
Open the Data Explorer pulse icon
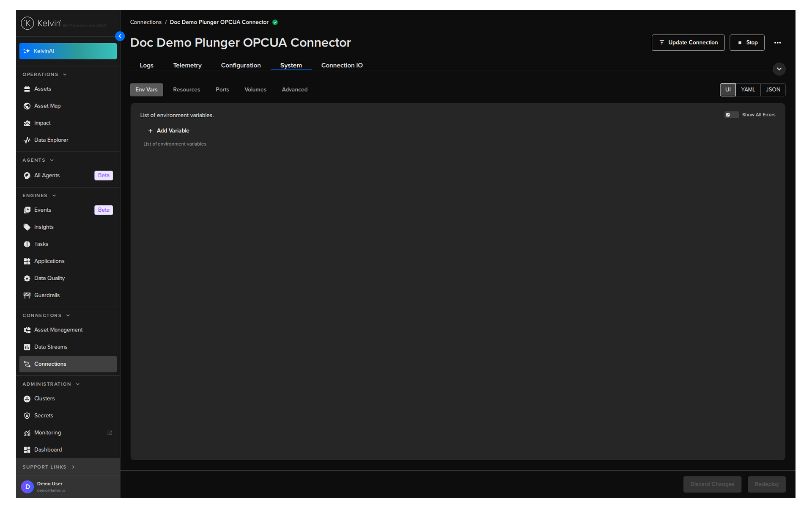27,140
